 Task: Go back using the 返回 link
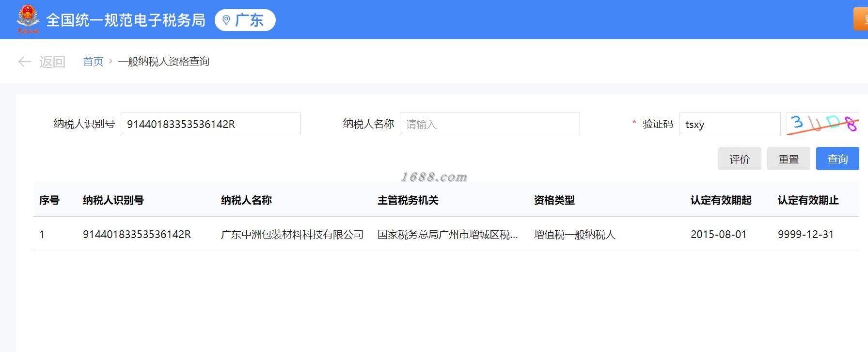coord(52,62)
